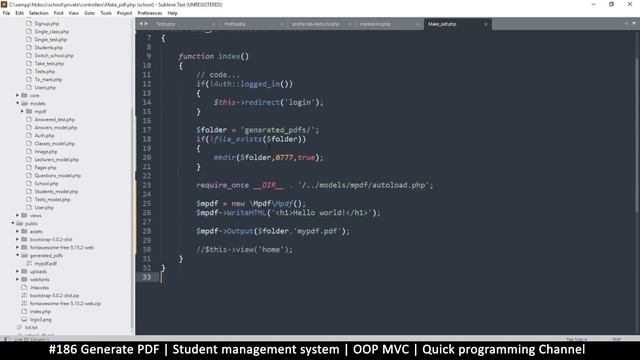Open the File menu
The image size is (640, 360).
click(x=6, y=13)
